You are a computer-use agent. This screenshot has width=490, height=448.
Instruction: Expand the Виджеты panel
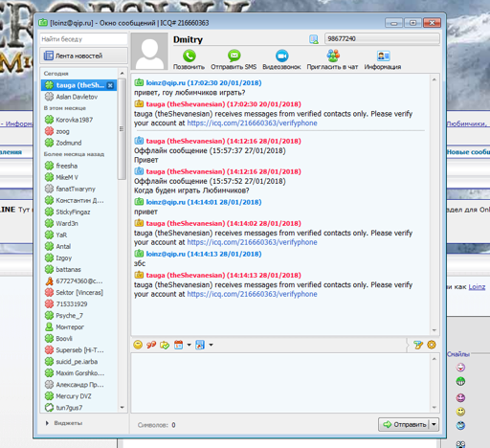pos(64,423)
